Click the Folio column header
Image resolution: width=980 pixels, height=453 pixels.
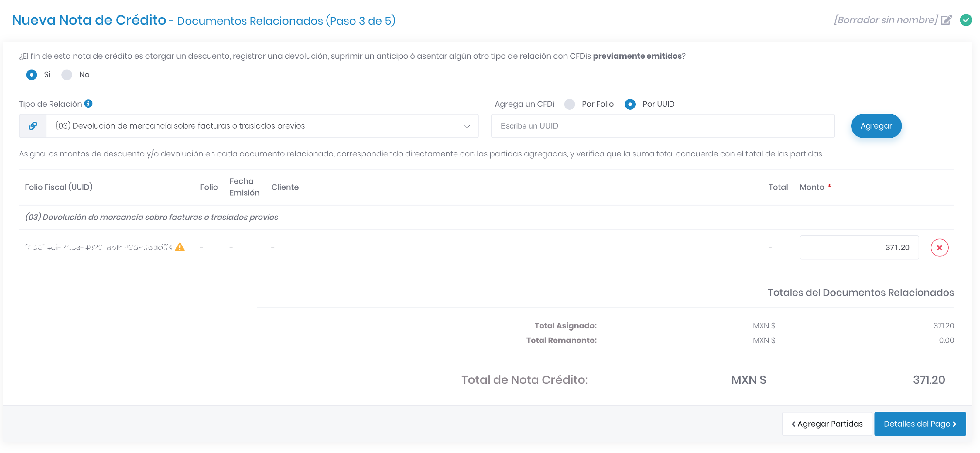point(209,187)
